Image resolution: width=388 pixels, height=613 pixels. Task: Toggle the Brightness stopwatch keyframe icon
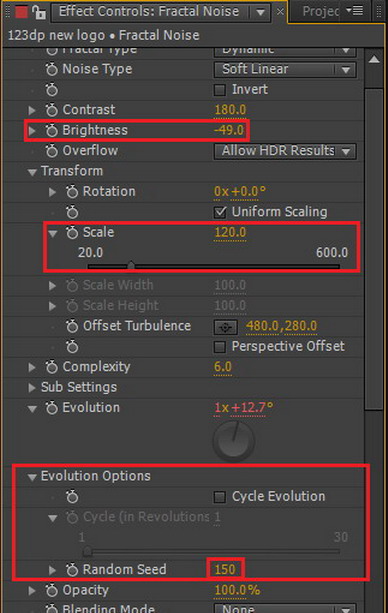click(x=51, y=131)
